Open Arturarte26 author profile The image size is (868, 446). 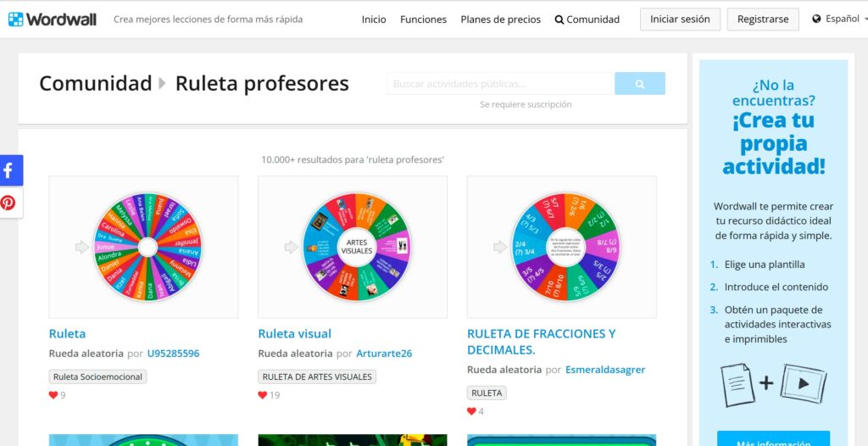click(x=383, y=354)
